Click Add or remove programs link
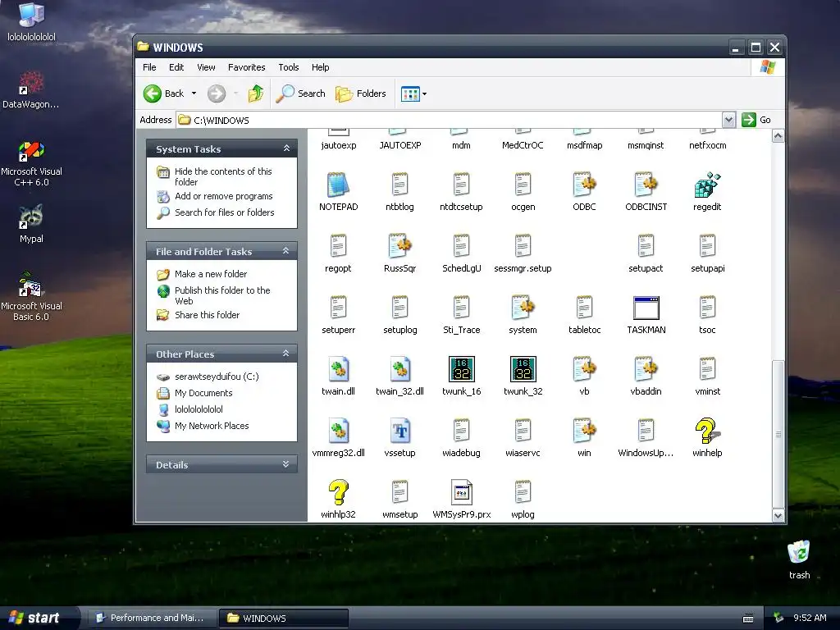The height and width of the screenshot is (630, 840). pyautogui.click(x=223, y=196)
